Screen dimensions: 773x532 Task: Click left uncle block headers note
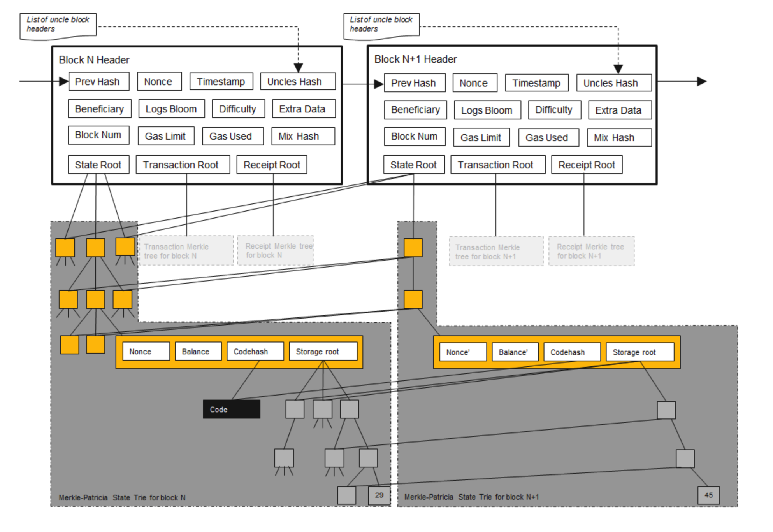click(x=58, y=26)
